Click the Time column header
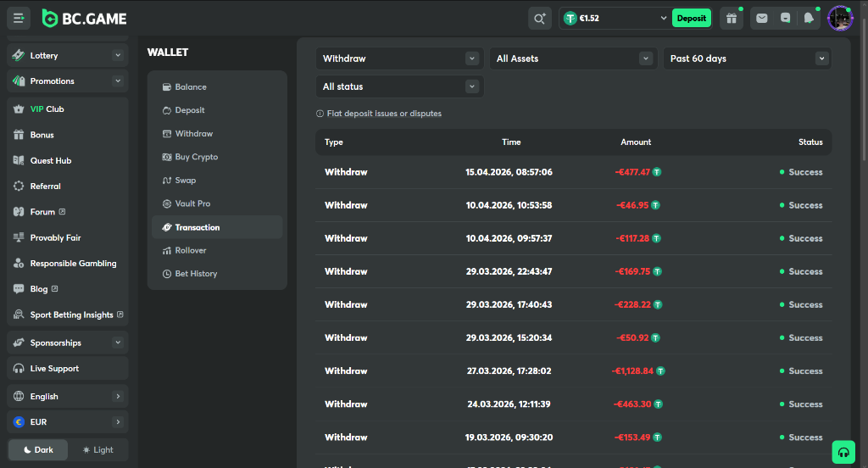 [511, 142]
